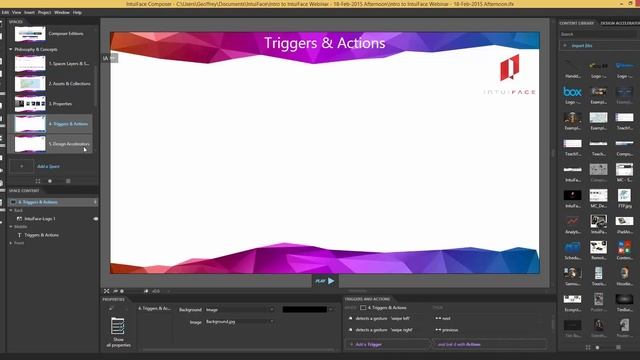
Task: Select the Triggers & Actions text item
Action: [41, 235]
